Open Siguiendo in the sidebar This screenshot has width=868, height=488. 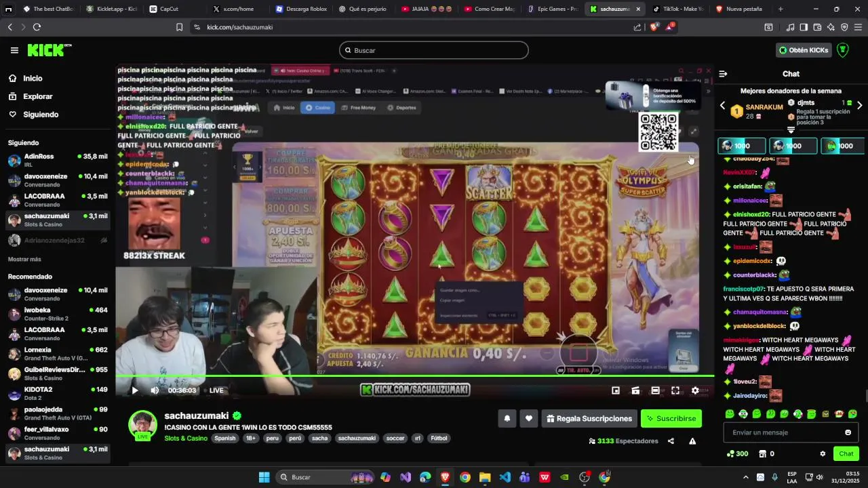coord(40,115)
